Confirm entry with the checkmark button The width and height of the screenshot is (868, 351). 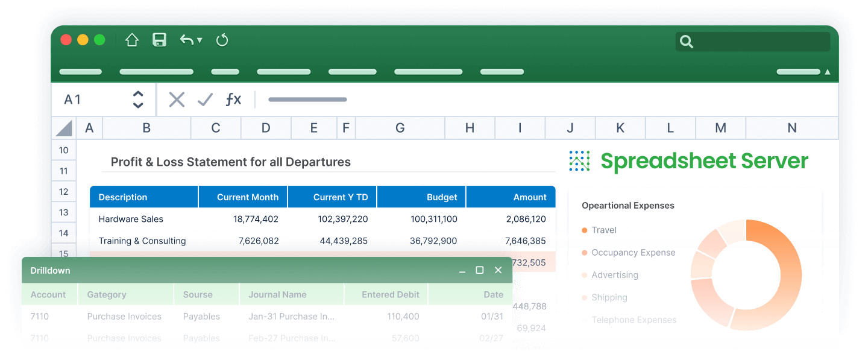point(205,100)
